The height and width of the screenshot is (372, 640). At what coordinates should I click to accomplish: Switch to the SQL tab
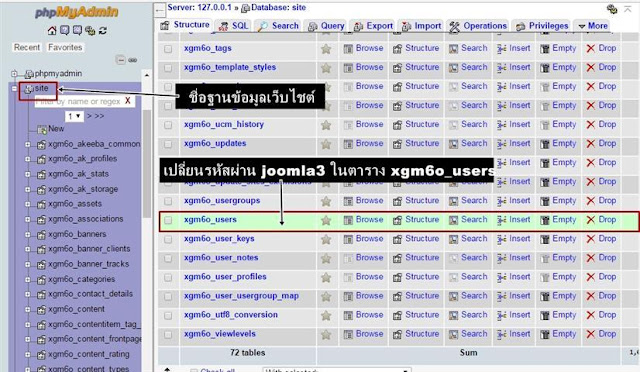click(234, 26)
